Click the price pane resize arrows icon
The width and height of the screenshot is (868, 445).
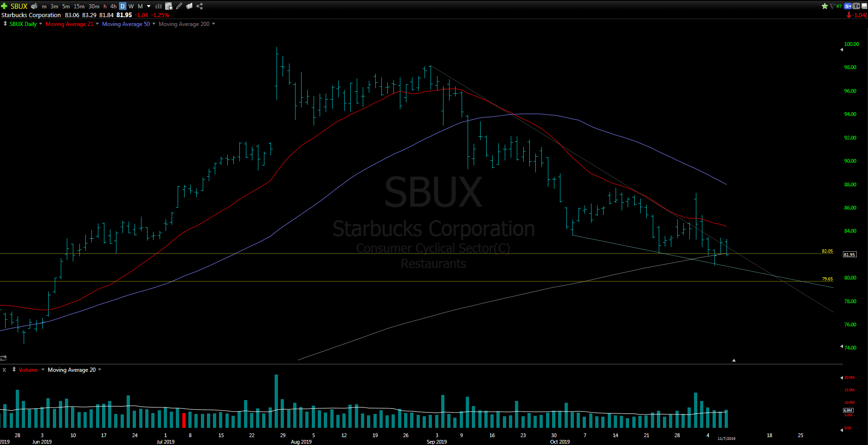tap(5, 24)
